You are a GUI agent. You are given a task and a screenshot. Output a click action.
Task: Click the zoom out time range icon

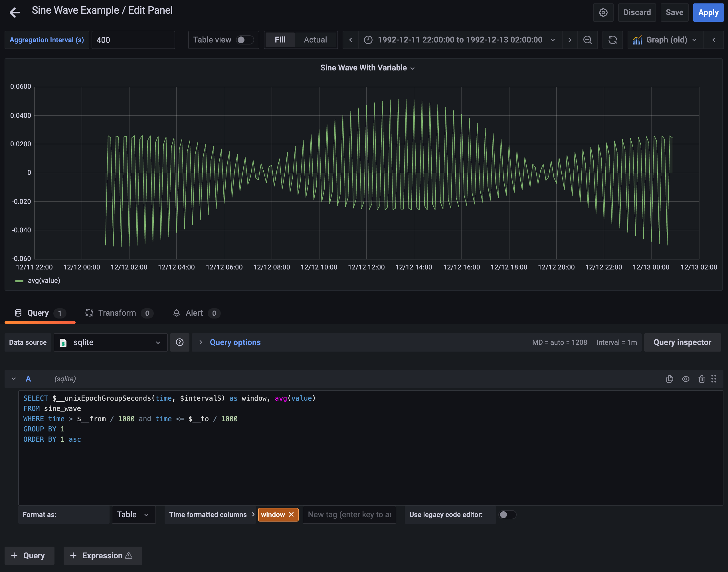coord(587,40)
